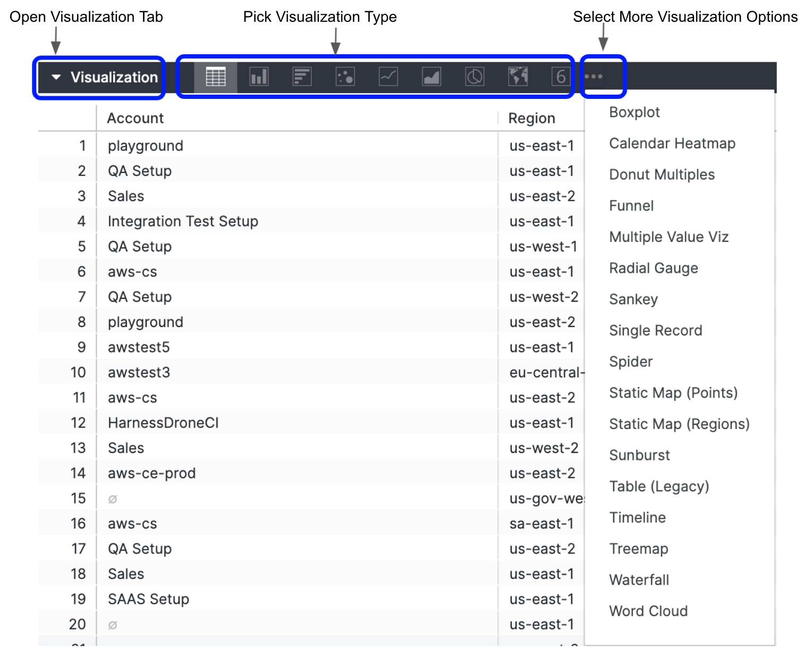
Task: Click the HarnessDroneCI account cell
Action: (x=163, y=423)
